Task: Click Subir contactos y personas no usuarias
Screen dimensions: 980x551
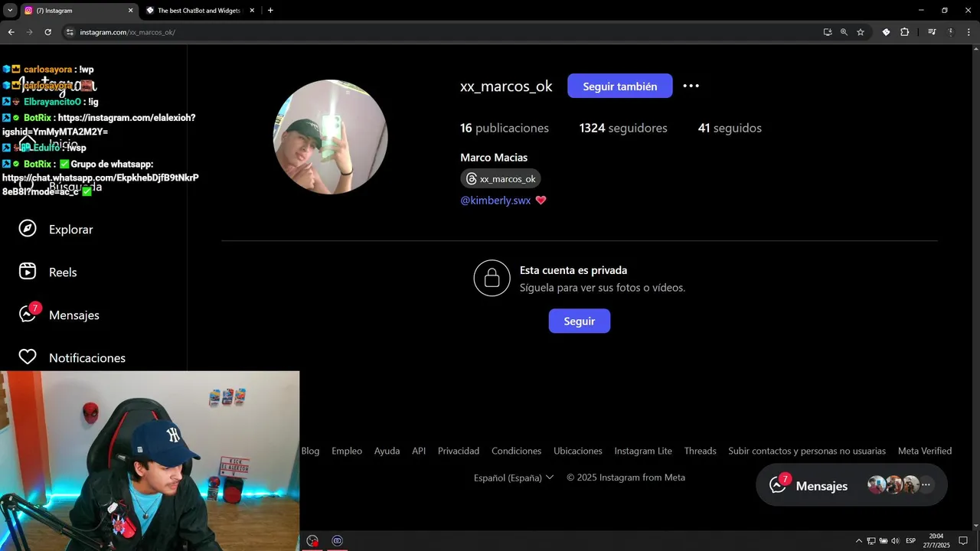Action: pyautogui.click(x=807, y=451)
